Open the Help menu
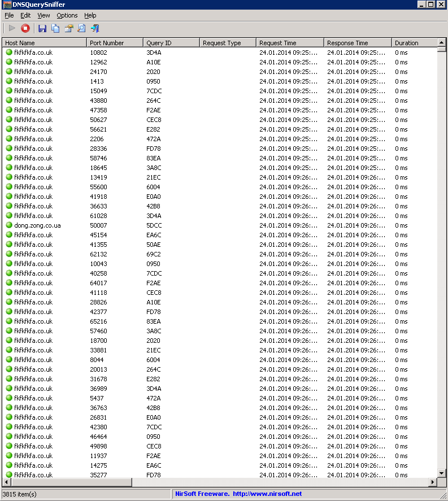The height and width of the screenshot is (501, 448). tap(90, 15)
